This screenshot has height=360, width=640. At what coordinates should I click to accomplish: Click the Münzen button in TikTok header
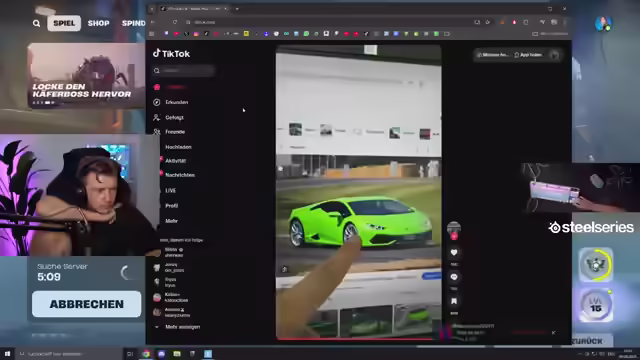point(493,55)
